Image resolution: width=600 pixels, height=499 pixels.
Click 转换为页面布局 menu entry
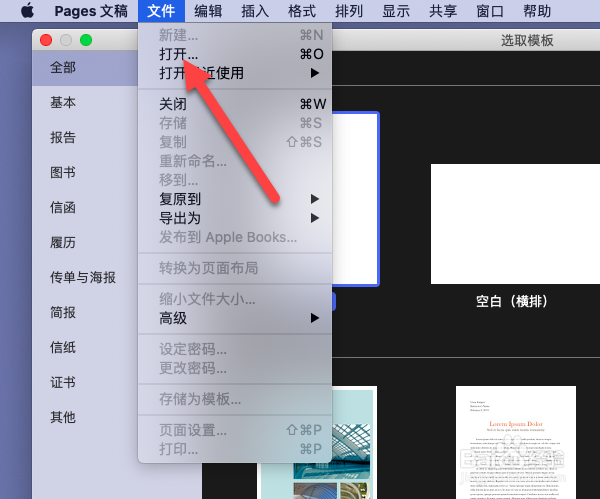[x=235, y=268]
